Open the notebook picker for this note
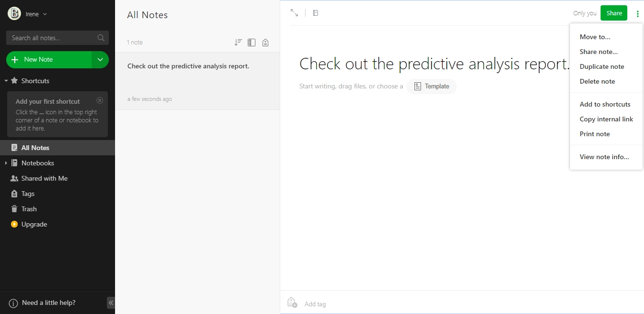The height and width of the screenshot is (314, 644). coord(315,13)
